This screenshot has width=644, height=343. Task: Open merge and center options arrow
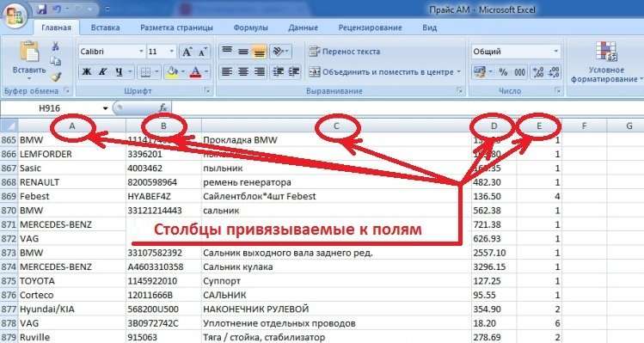458,72
